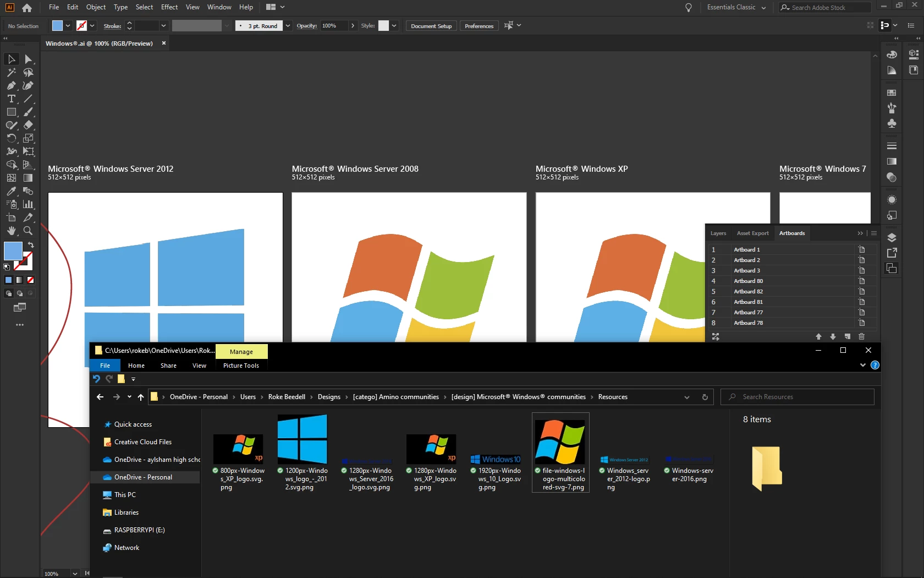Select the Curvature tool
The width and height of the screenshot is (924, 578).
point(28,85)
